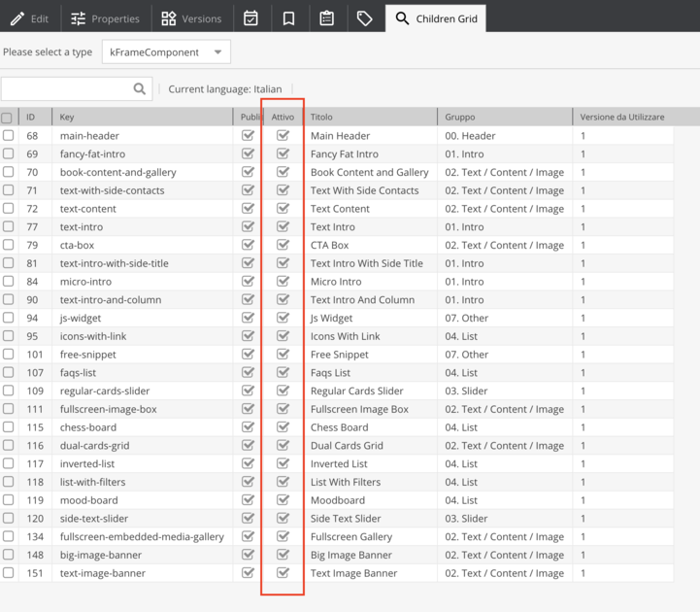Open the tag tab icon

point(365,18)
